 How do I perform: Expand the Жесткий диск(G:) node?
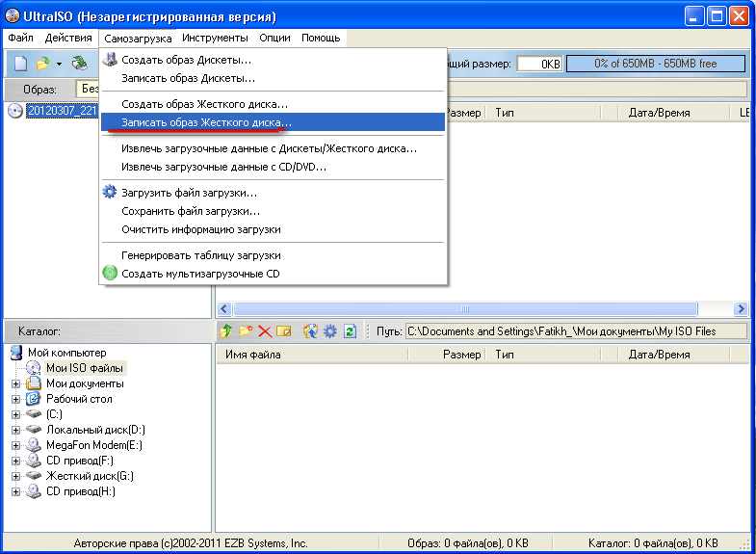(x=16, y=476)
